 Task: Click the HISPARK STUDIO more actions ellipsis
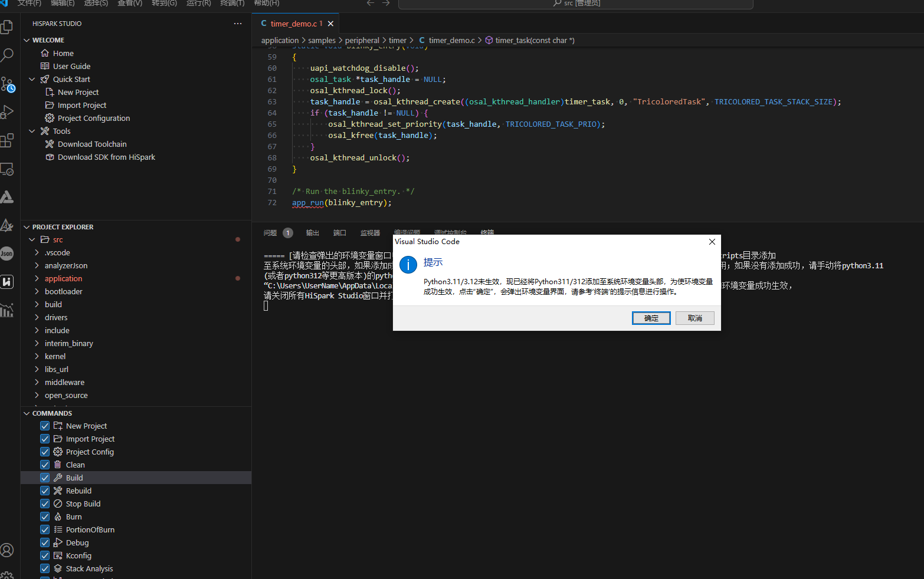[238, 24]
